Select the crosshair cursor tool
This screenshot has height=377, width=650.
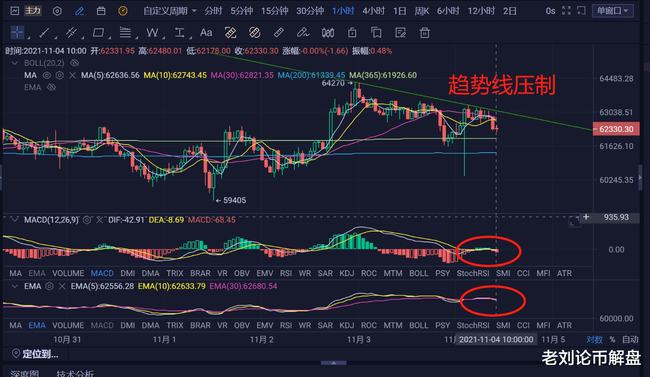coord(17,32)
